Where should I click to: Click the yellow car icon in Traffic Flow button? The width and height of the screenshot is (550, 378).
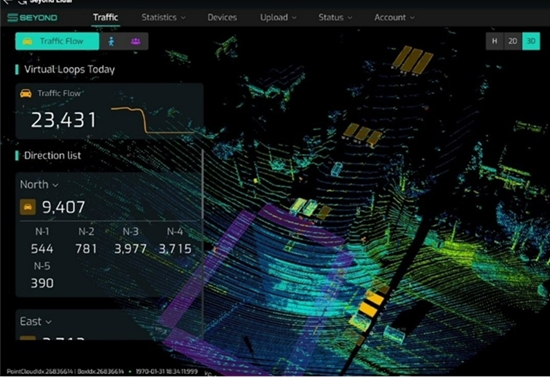tap(28, 41)
